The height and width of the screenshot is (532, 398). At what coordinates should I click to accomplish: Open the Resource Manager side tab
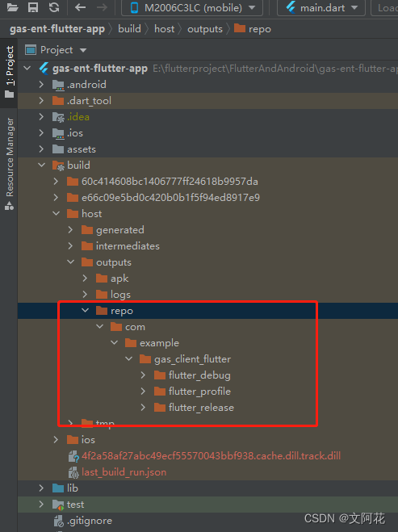[x=10, y=164]
